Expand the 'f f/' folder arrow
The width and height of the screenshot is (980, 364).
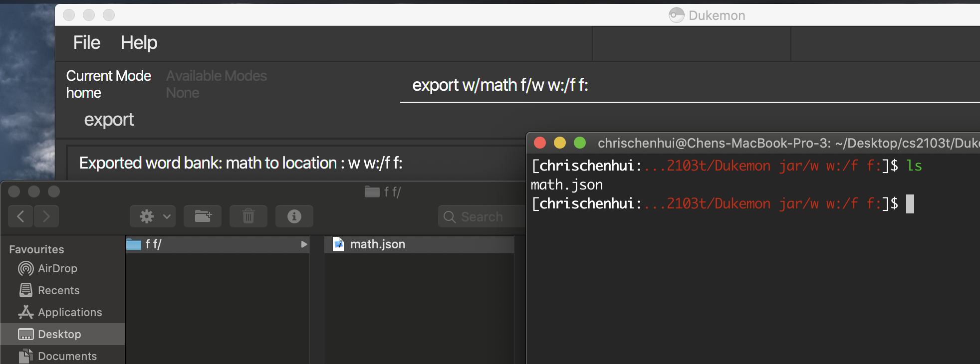(x=304, y=244)
